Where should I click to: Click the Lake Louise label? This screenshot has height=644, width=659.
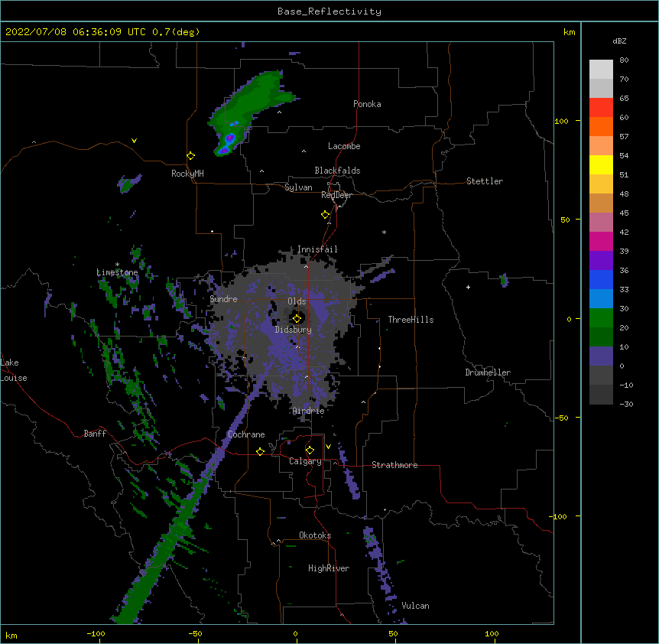[14, 370]
